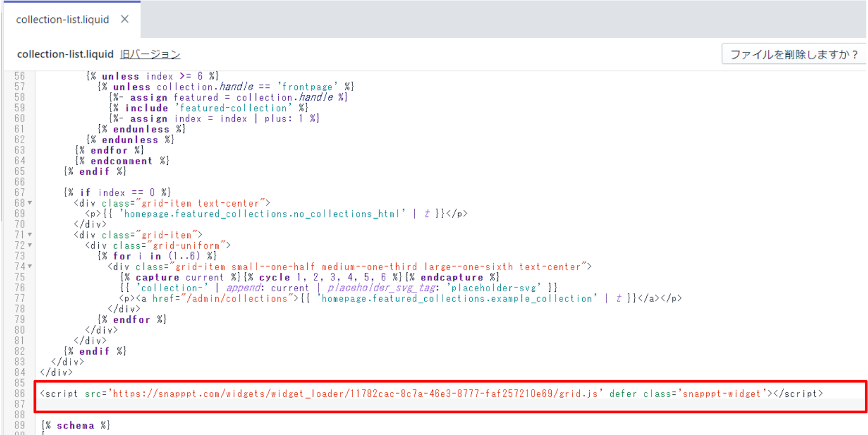Collapse the fold arrow at line 71
This screenshot has height=435, width=868.
30,235
